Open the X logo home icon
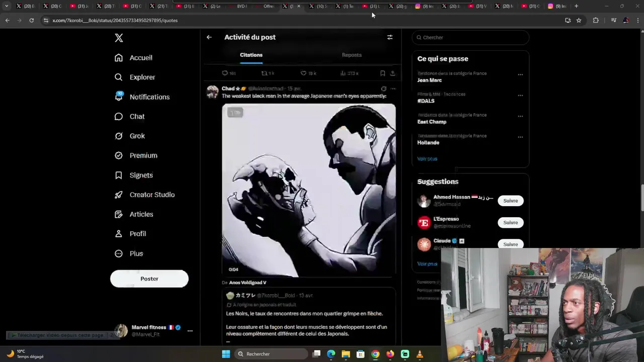This screenshot has height=362, width=644. tap(119, 38)
